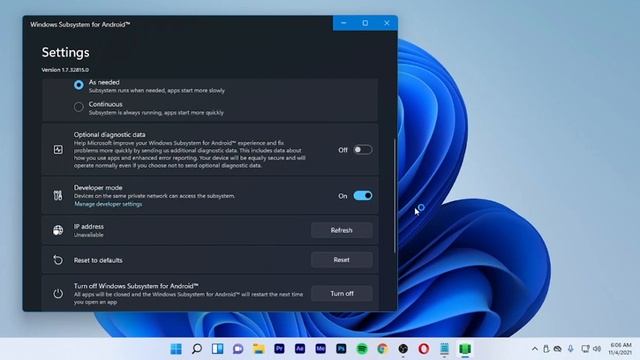Open Google Chrome from taskbar
Screen dimensions: 640x360
[x=382, y=349]
